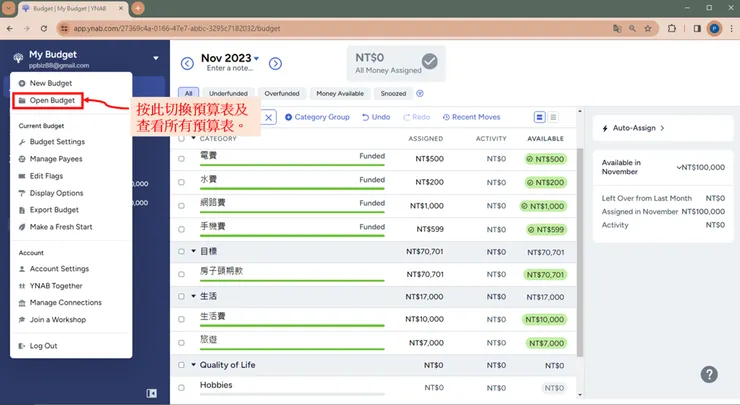This screenshot has width=740, height=405.
Task: Collapse the sidebar with the panel icon
Action: point(151,393)
